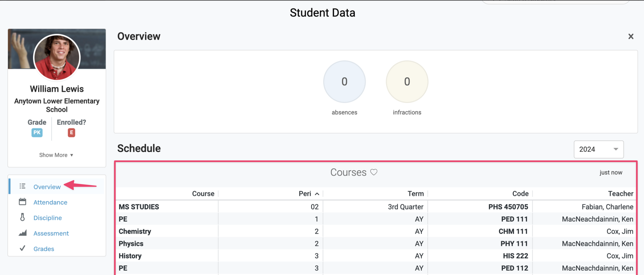Click the Assessment link

pos(51,233)
